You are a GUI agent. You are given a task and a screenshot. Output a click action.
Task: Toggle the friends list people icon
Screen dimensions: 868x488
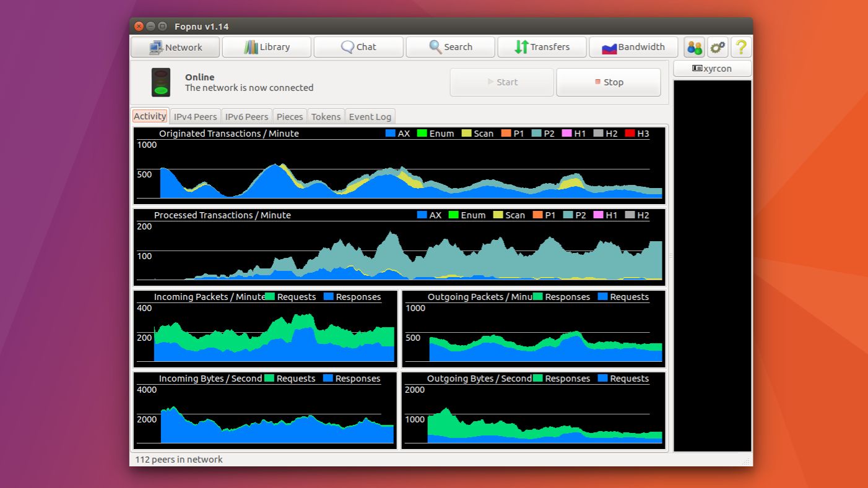[695, 47]
